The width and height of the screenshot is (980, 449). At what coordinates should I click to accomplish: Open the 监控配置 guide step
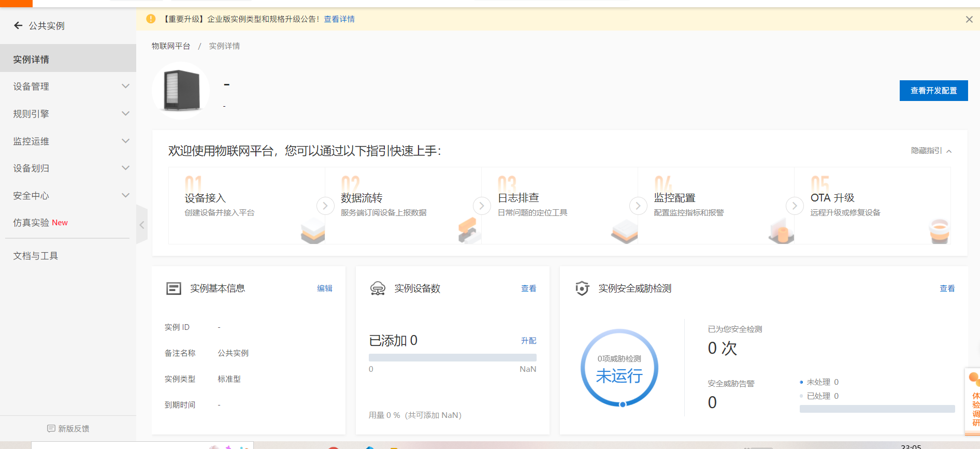(x=716, y=206)
